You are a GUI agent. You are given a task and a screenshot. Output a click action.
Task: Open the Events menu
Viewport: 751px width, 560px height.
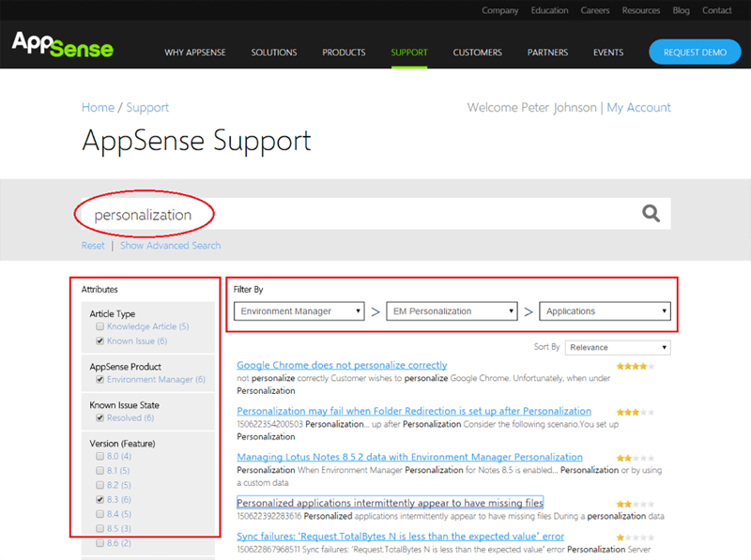[608, 53]
